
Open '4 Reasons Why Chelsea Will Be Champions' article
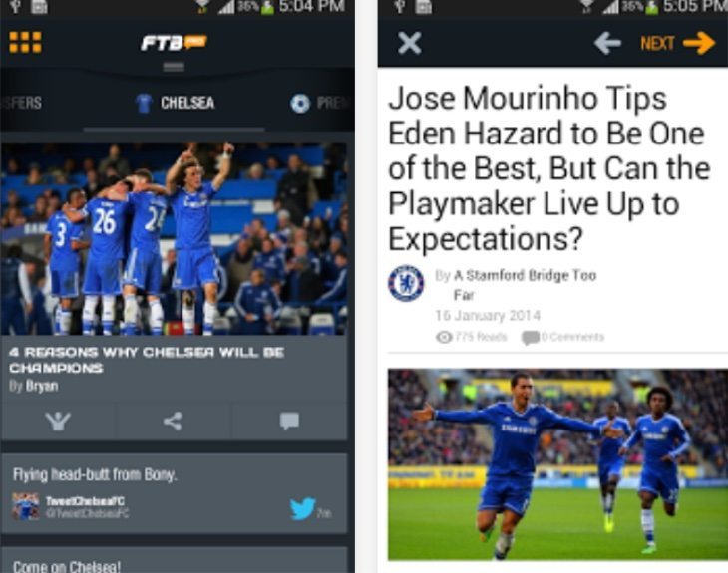point(147,360)
